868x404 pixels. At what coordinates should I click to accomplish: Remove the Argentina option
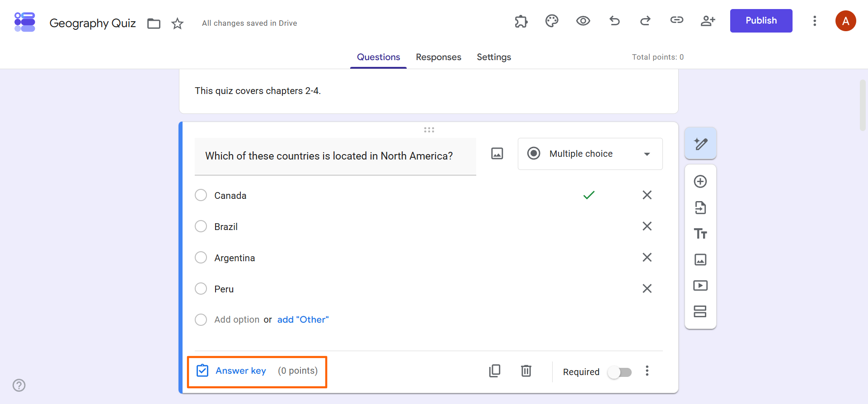647,258
